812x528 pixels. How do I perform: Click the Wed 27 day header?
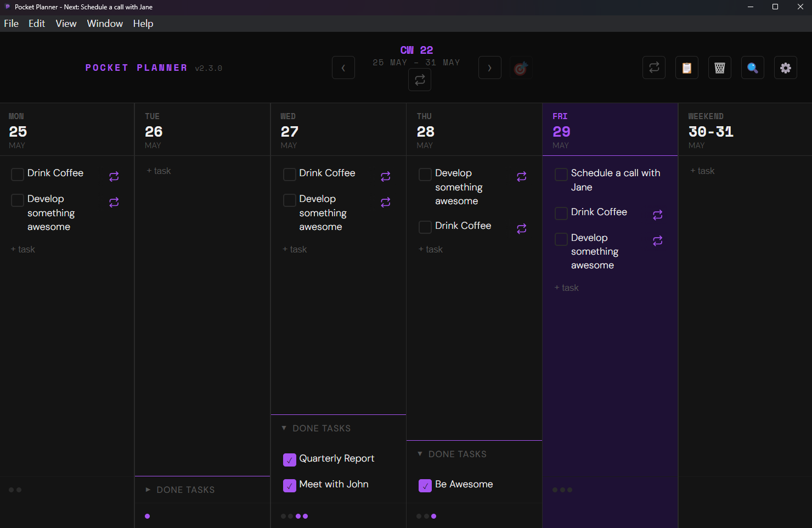pos(339,130)
